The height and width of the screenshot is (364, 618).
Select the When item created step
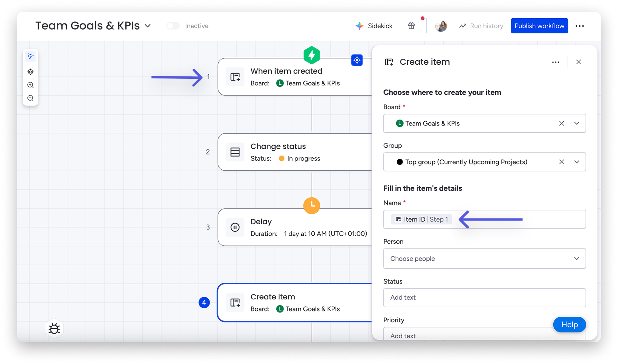click(295, 77)
